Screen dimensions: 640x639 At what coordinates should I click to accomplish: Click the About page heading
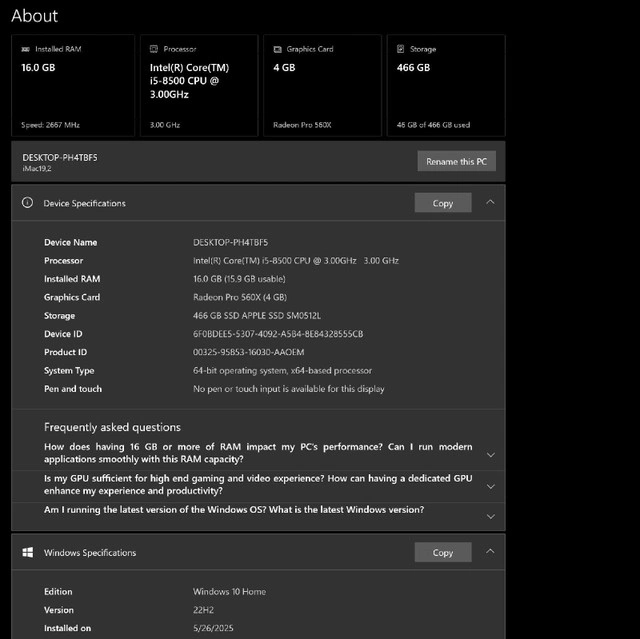coord(34,16)
